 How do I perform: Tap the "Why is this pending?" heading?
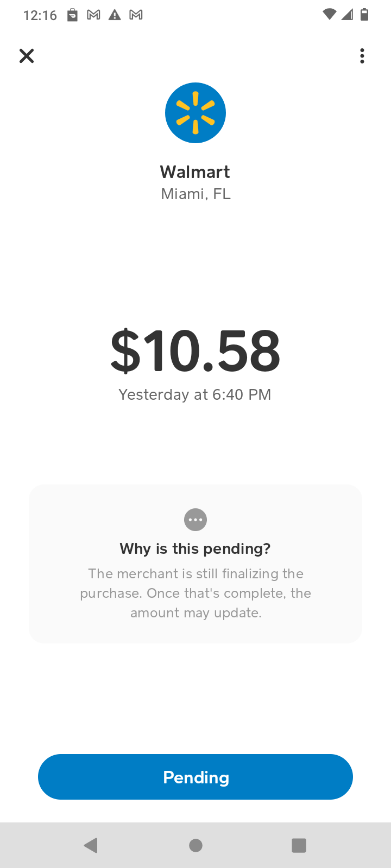coord(195,548)
